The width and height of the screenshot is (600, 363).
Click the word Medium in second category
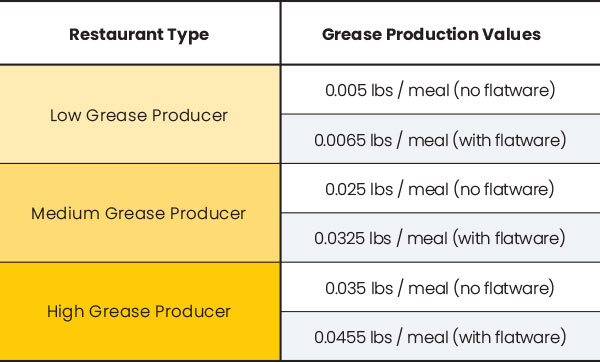[x=65, y=213]
